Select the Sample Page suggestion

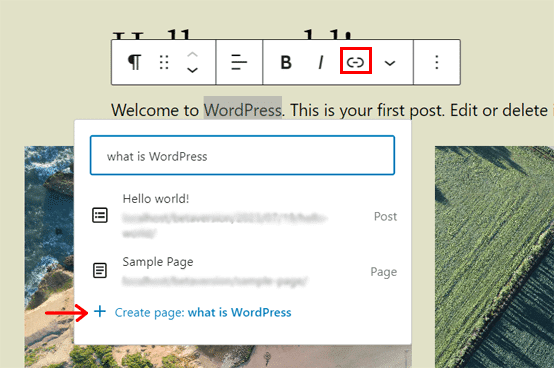coord(242,271)
